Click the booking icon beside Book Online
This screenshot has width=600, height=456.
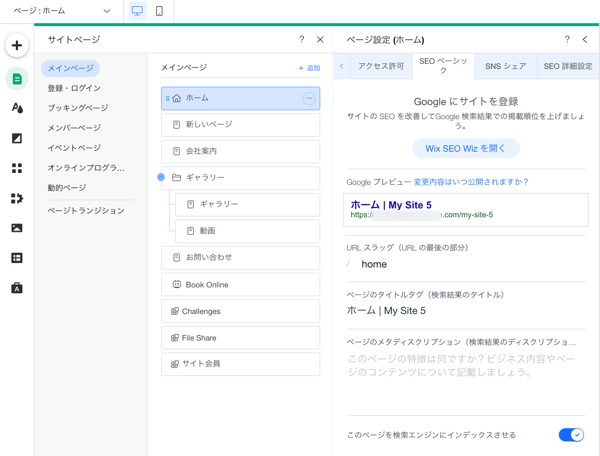[x=176, y=284]
